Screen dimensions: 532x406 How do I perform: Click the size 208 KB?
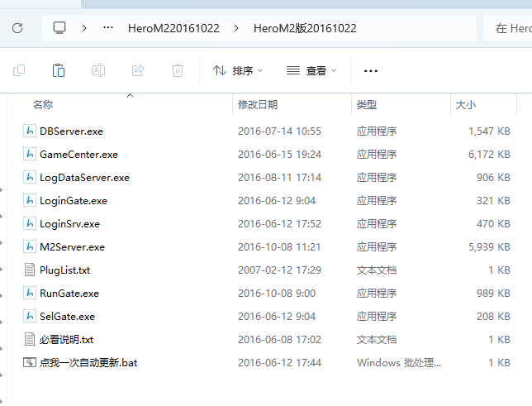coord(493,317)
